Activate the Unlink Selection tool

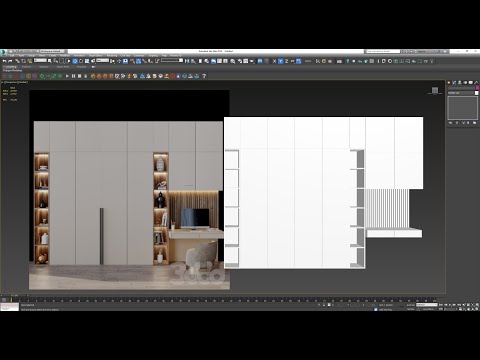[x=23, y=61]
